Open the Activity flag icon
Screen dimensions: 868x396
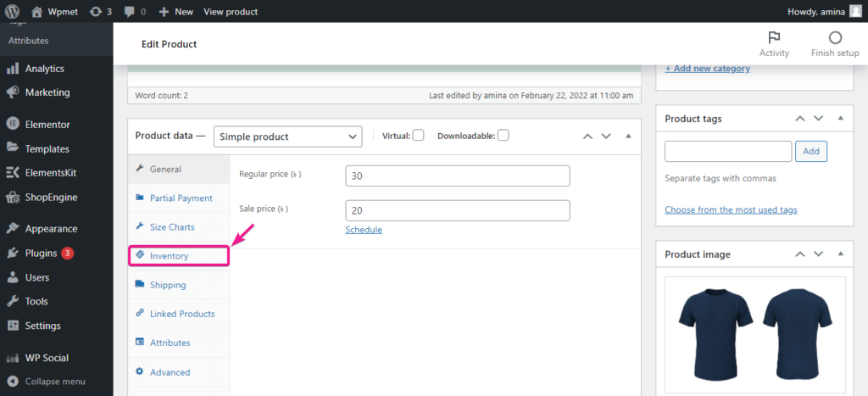774,38
